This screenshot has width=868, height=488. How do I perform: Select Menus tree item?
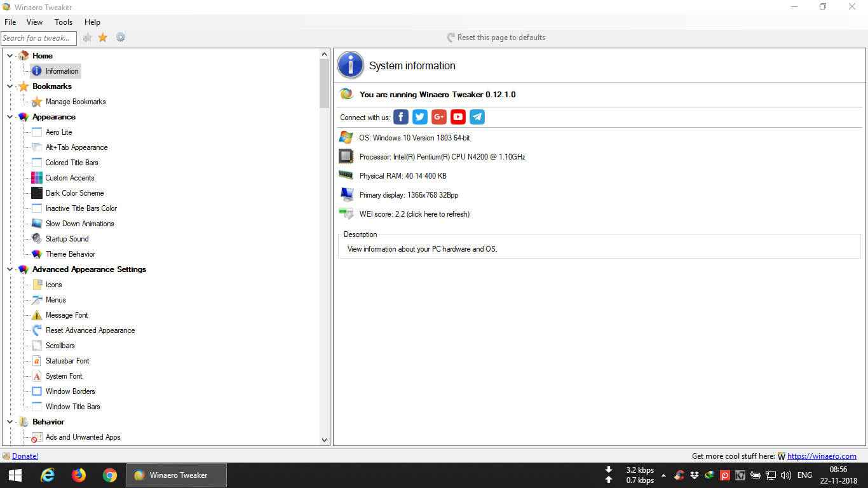tap(56, 300)
